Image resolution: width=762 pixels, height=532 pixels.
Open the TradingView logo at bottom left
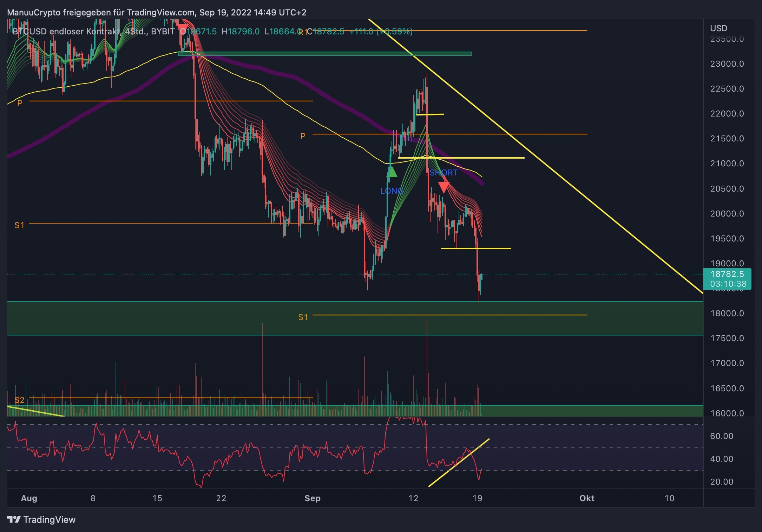click(41, 520)
